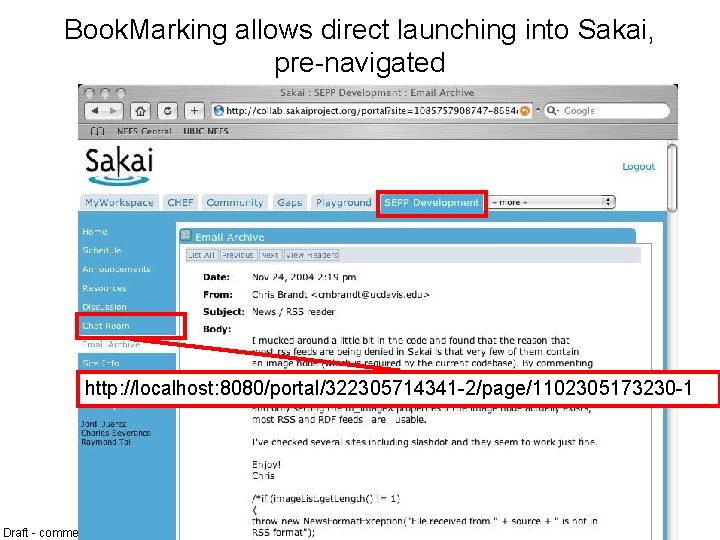Screen dimensions: 720x540
Task: Open Home in the left sidebar
Action: point(95,232)
